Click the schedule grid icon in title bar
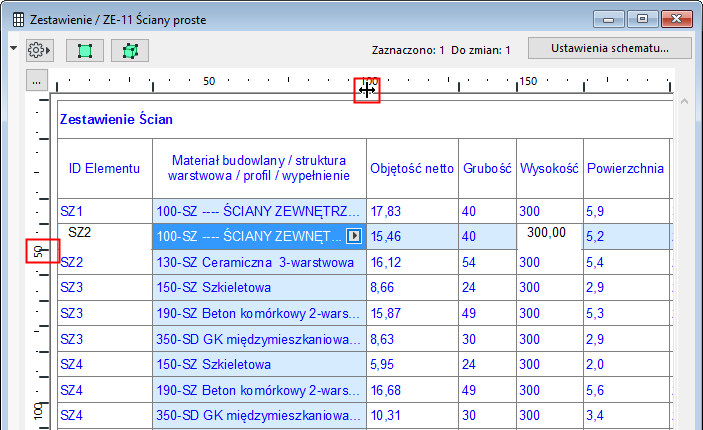 point(18,20)
